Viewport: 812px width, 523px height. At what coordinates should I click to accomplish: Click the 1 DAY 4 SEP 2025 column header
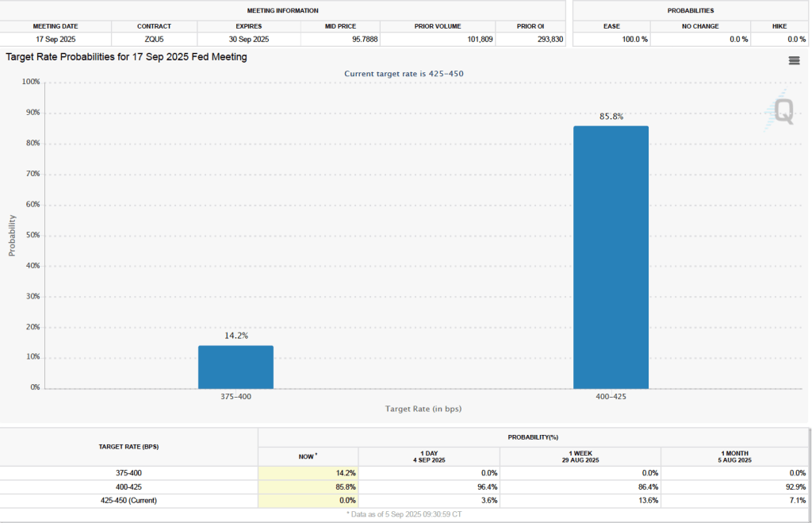429,456
